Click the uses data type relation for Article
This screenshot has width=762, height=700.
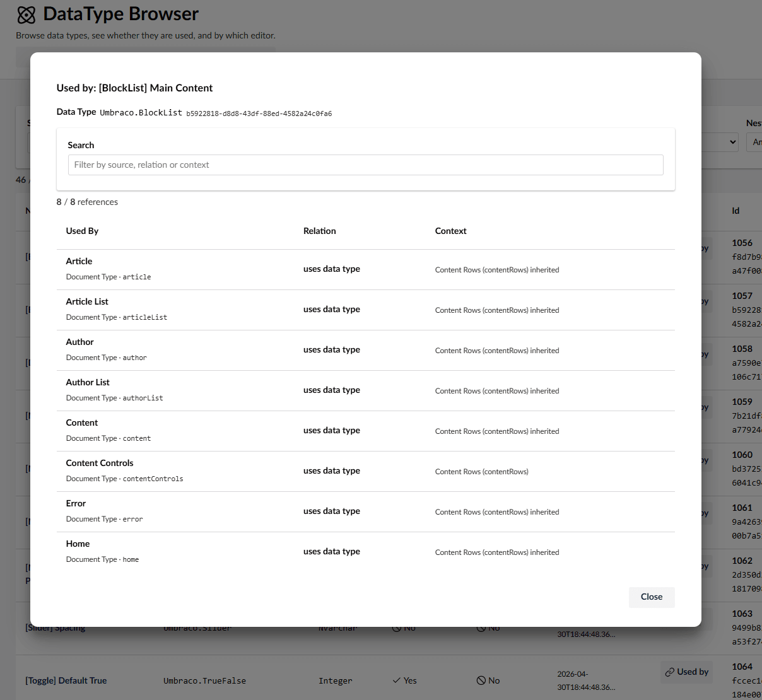tap(331, 269)
